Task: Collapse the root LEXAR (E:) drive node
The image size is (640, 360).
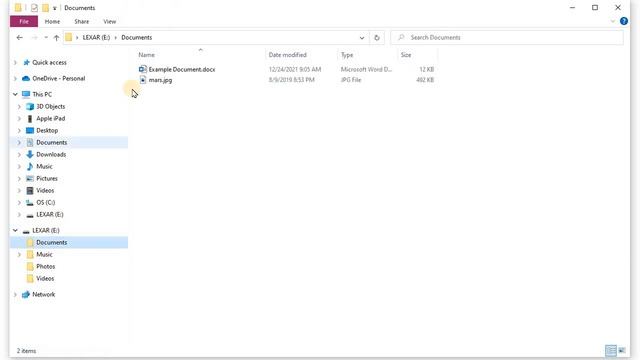Action: click(x=16, y=231)
